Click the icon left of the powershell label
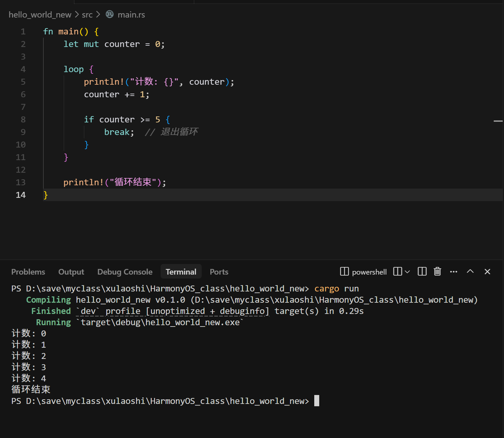The height and width of the screenshot is (438, 504). tap(344, 272)
